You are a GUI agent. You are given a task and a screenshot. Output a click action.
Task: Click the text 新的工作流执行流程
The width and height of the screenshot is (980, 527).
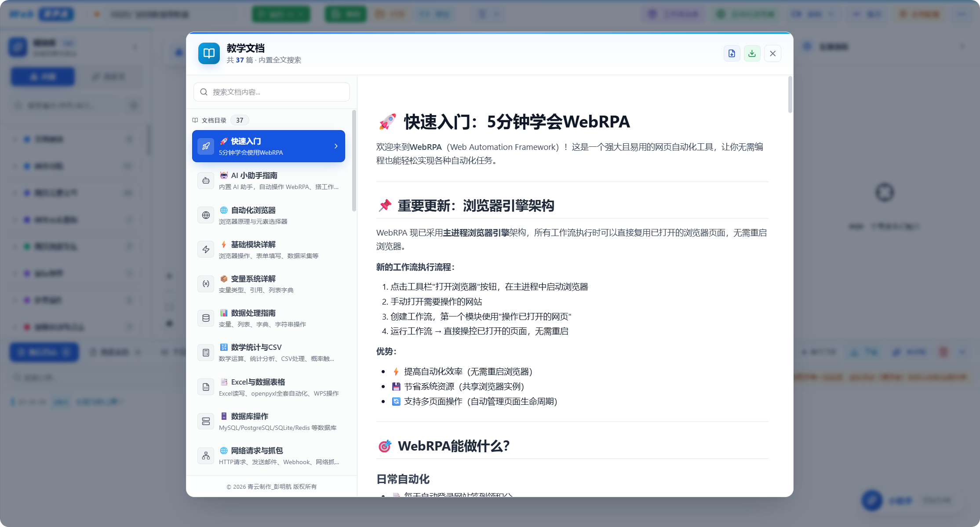point(415,267)
